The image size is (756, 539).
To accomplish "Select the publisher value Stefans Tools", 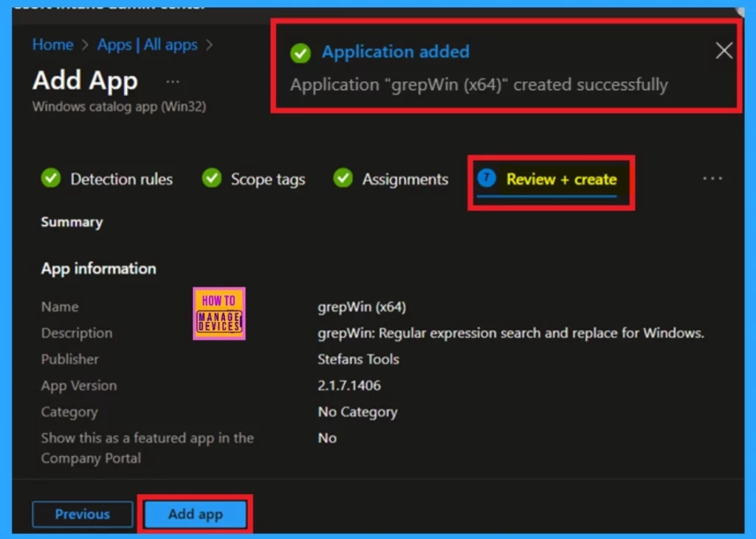I will (x=358, y=359).
